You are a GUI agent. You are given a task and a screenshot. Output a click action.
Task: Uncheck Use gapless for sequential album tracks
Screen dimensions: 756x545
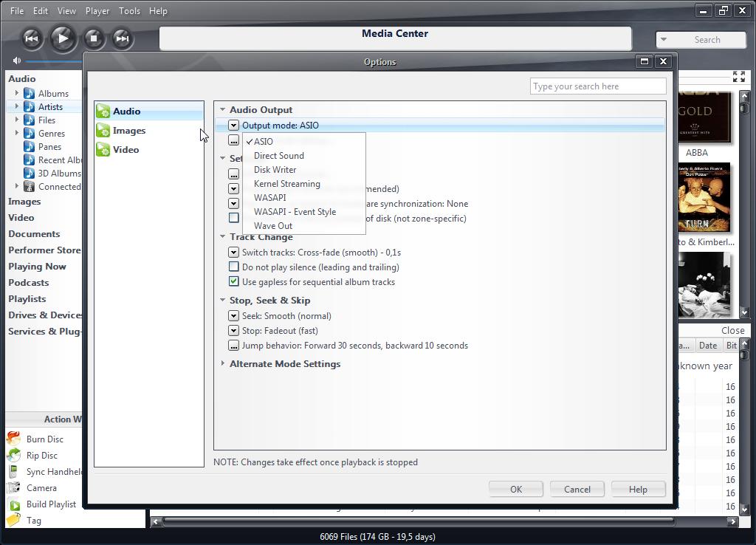pyautogui.click(x=234, y=282)
